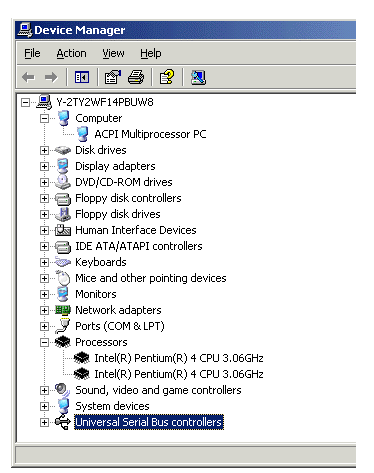
Task: Click Scan for hardware changes icon
Action: coord(198,77)
